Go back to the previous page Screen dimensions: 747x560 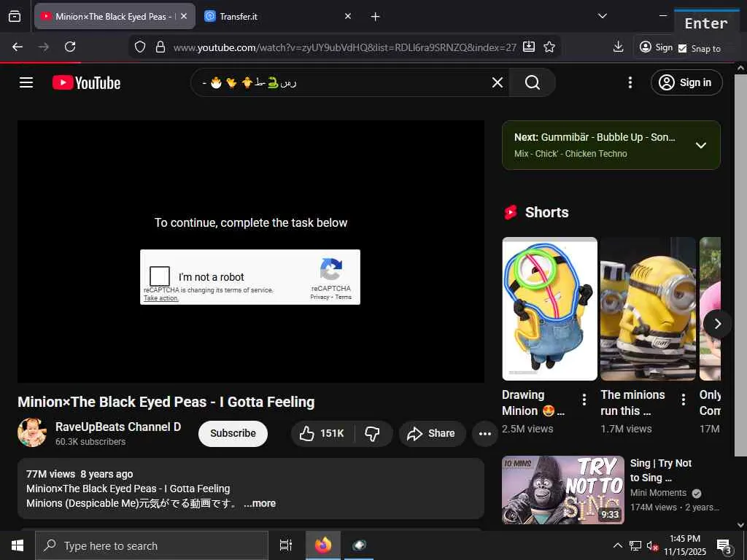click(18, 47)
